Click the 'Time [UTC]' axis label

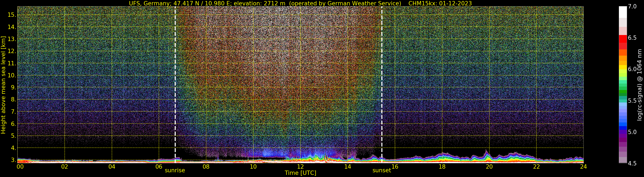(300, 173)
